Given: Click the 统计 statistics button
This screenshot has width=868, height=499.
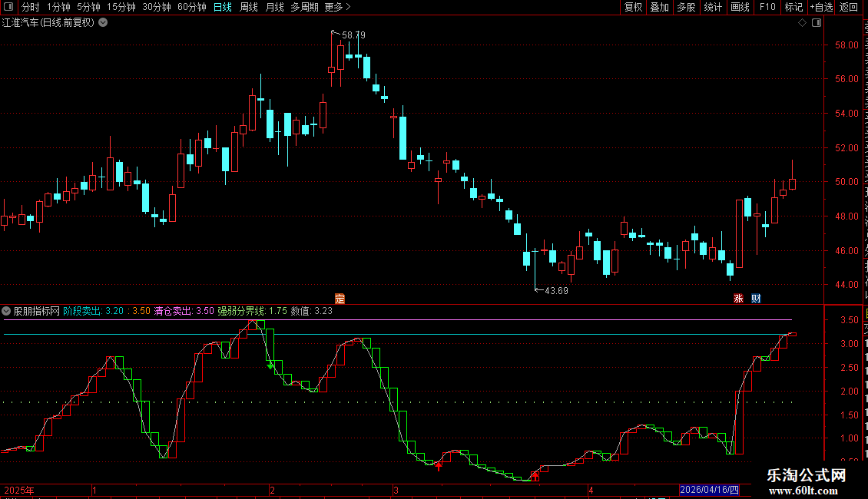Looking at the screenshot, I should [x=712, y=7].
